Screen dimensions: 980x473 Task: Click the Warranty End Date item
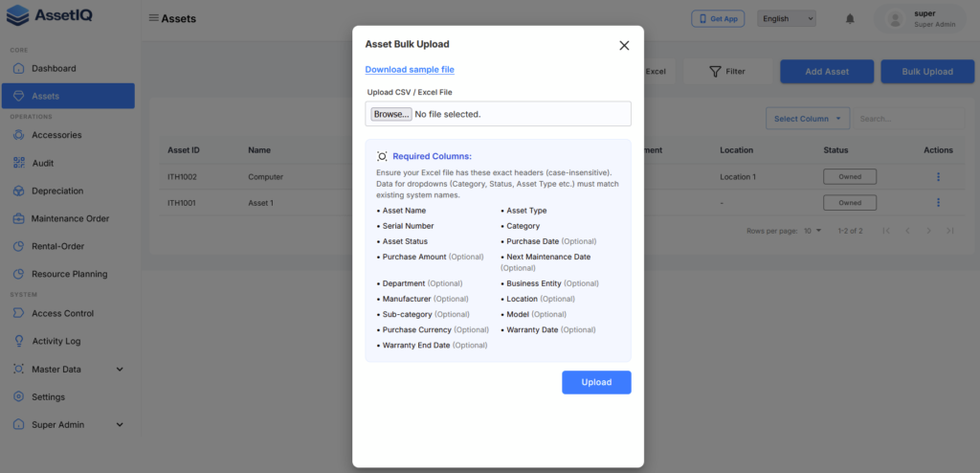tap(433, 346)
